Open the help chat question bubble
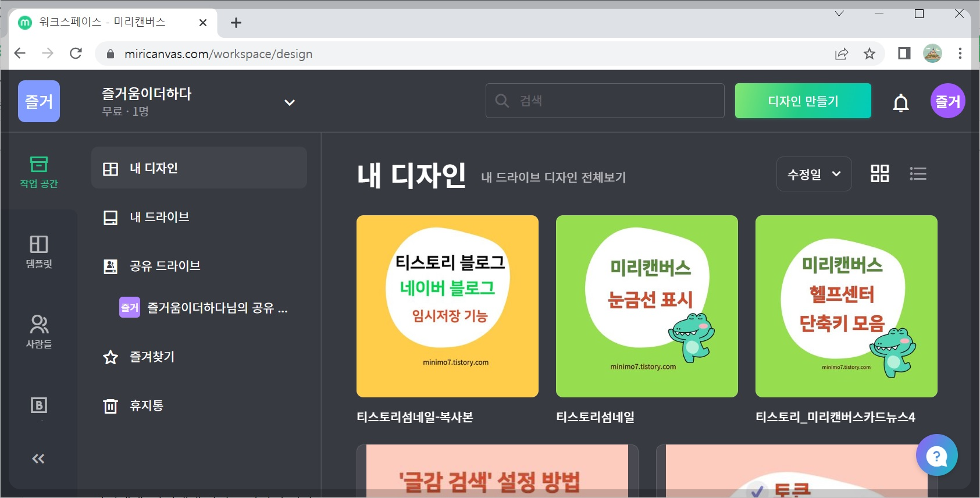This screenshot has width=980, height=498. coord(936,455)
